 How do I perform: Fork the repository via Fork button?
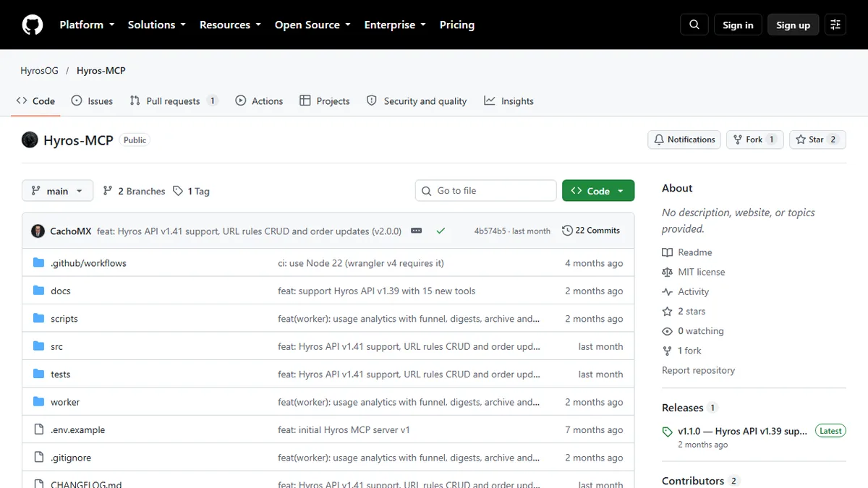coord(754,140)
